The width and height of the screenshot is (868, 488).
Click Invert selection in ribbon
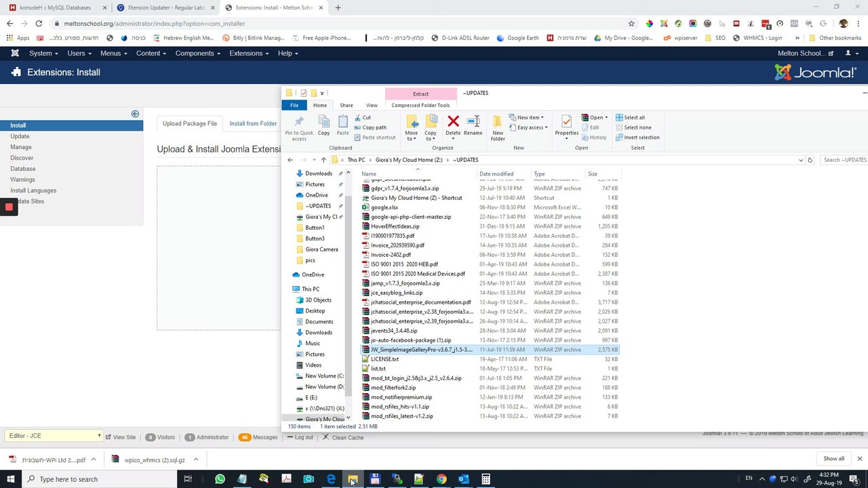(x=637, y=138)
